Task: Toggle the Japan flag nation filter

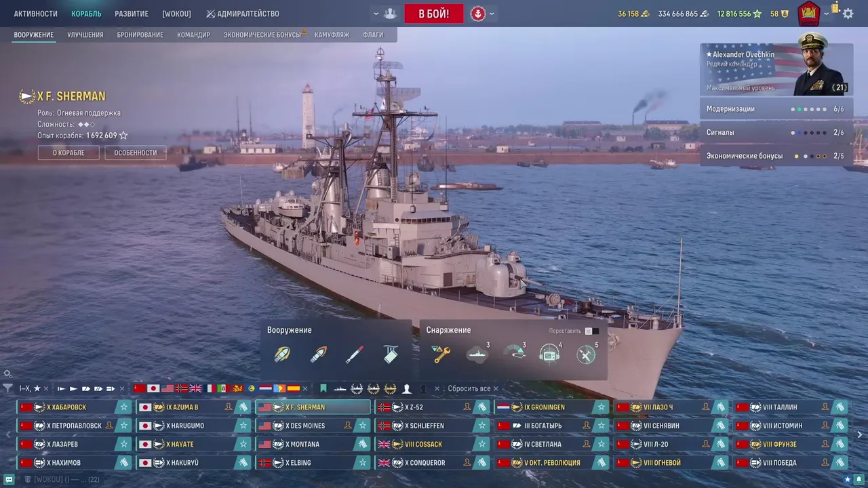Action: pos(153,388)
